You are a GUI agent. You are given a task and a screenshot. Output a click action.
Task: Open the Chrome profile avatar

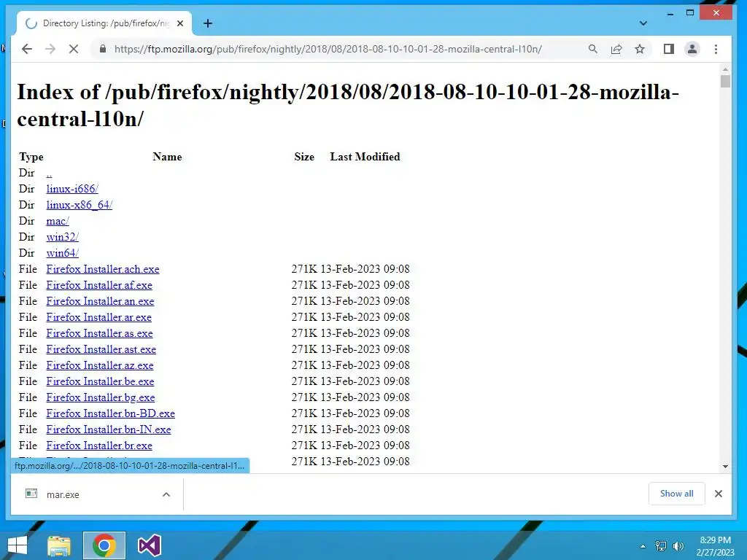[692, 49]
